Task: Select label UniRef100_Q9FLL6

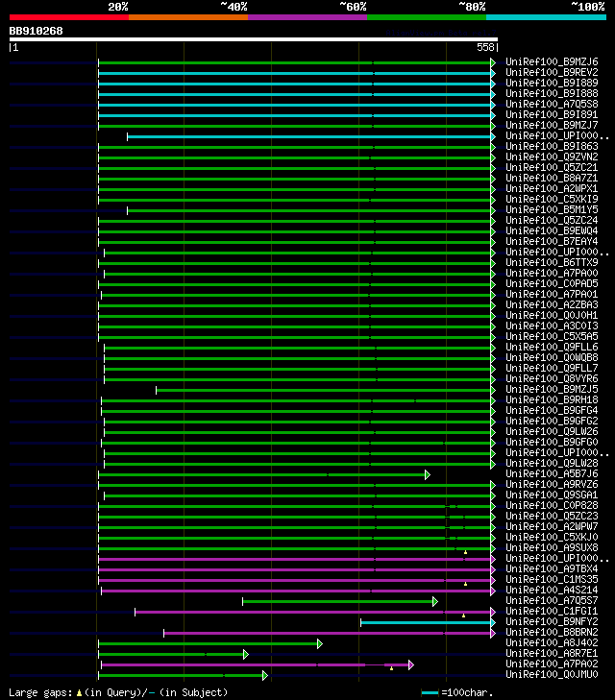Action: click(552, 348)
